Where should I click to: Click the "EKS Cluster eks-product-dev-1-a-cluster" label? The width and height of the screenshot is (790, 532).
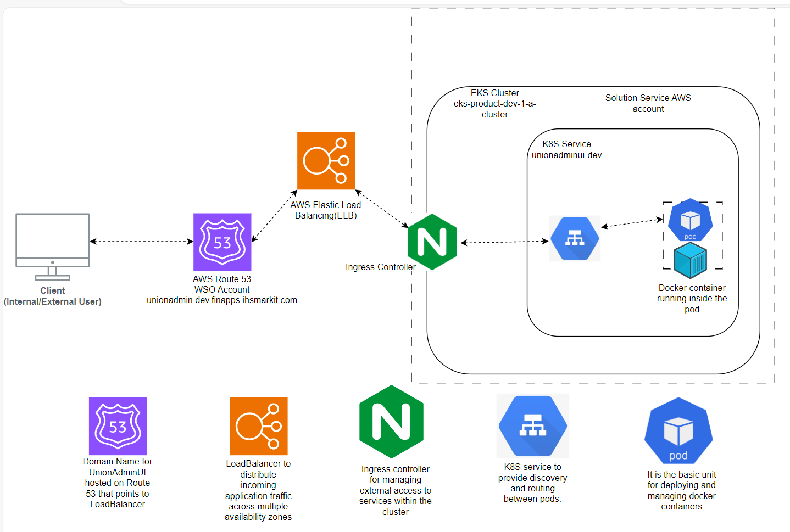click(x=494, y=104)
